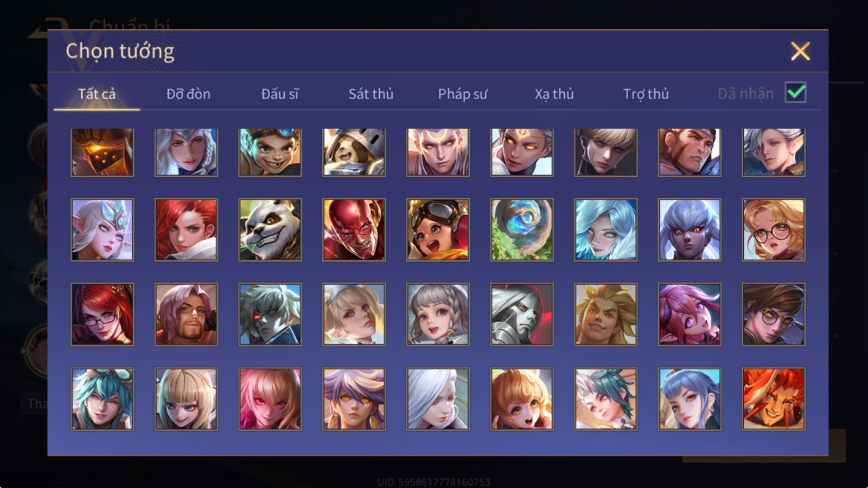Open the Sát thủ tab

(x=371, y=94)
